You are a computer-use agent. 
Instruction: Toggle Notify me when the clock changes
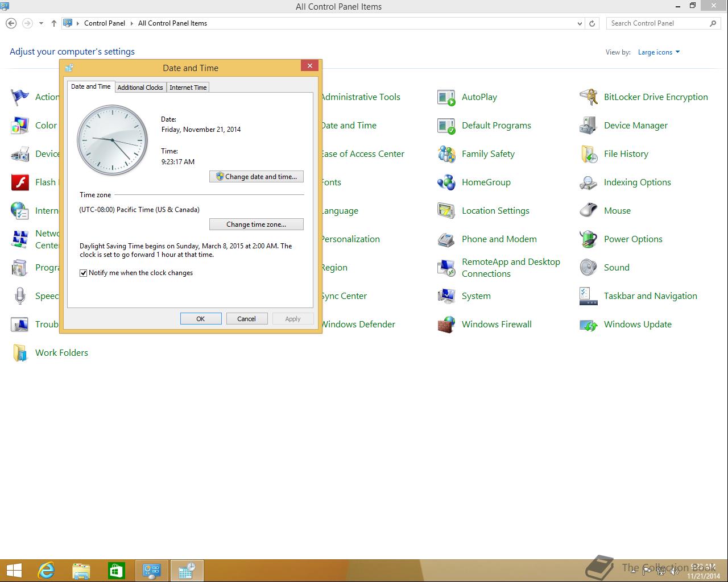[84, 273]
